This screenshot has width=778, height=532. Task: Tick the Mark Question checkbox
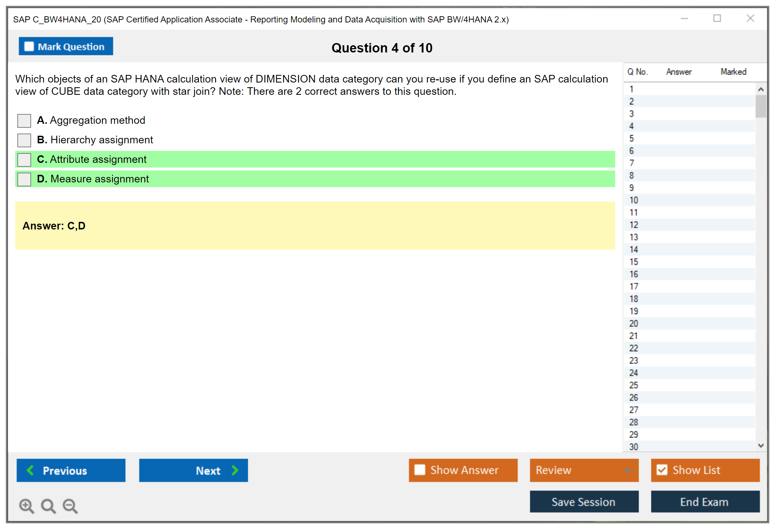coord(29,47)
